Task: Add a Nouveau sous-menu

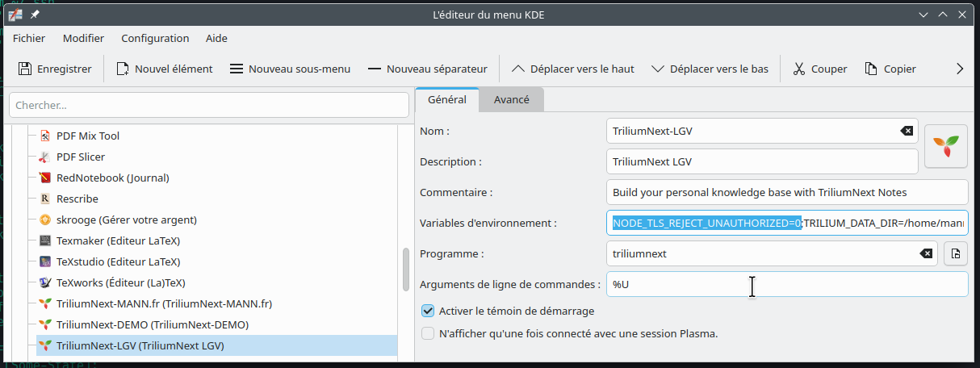Action: click(291, 69)
